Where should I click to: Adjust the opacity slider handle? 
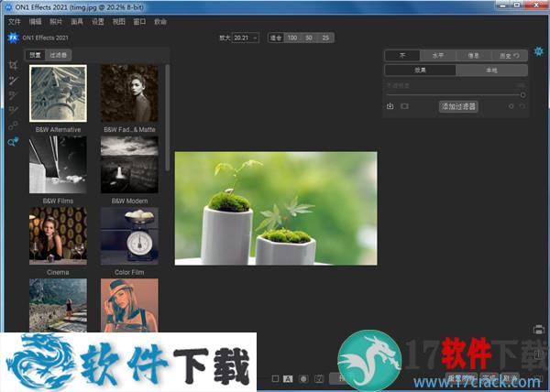point(522,94)
